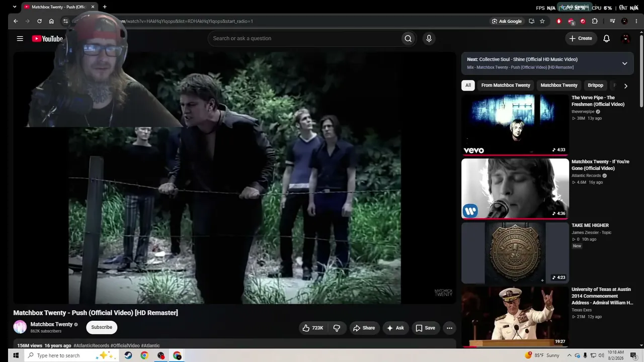Image resolution: width=644 pixels, height=362 pixels.
Task: Open the TAKE ME HIGHER thumbnail
Action: [515, 252]
